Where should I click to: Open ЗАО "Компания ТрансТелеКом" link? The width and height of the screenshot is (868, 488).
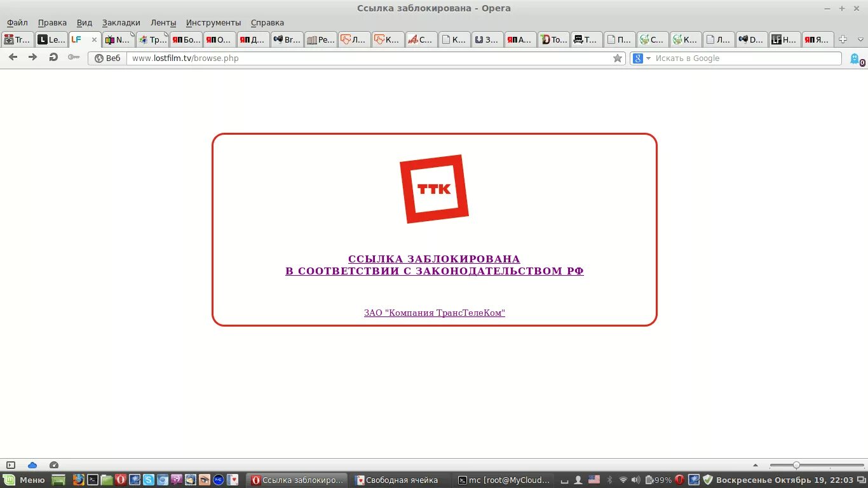tap(435, 313)
